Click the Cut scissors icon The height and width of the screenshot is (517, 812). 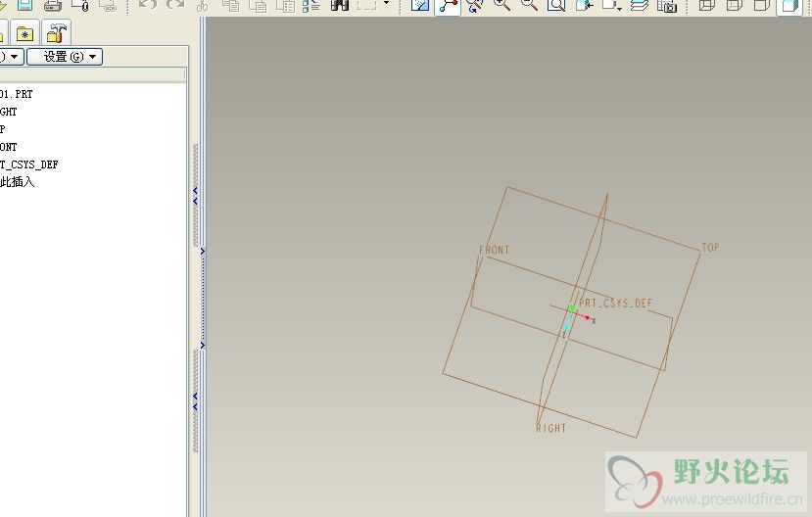[203, 5]
